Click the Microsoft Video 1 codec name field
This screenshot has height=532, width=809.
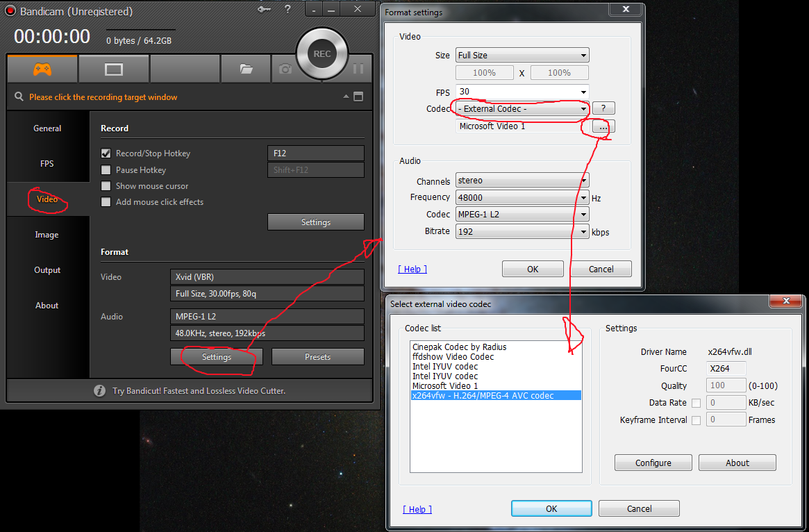522,126
